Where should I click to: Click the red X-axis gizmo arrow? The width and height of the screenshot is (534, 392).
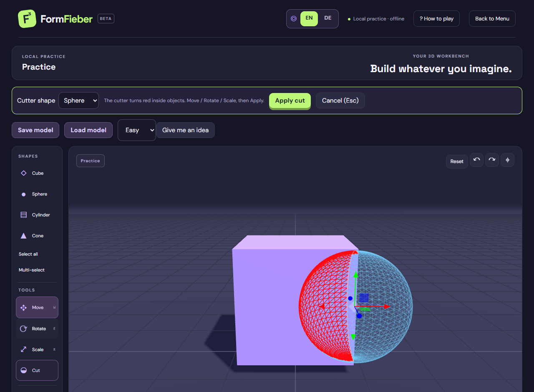click(386, 307)
